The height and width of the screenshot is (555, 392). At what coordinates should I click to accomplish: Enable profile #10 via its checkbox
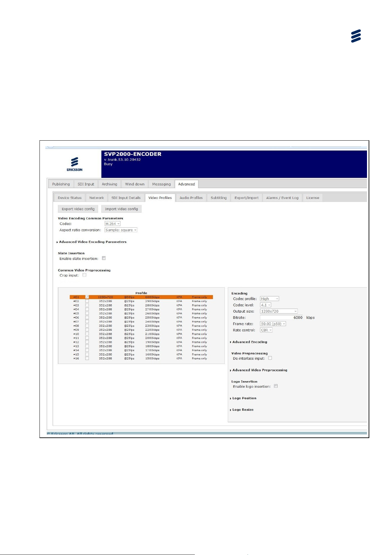[87, 334]
